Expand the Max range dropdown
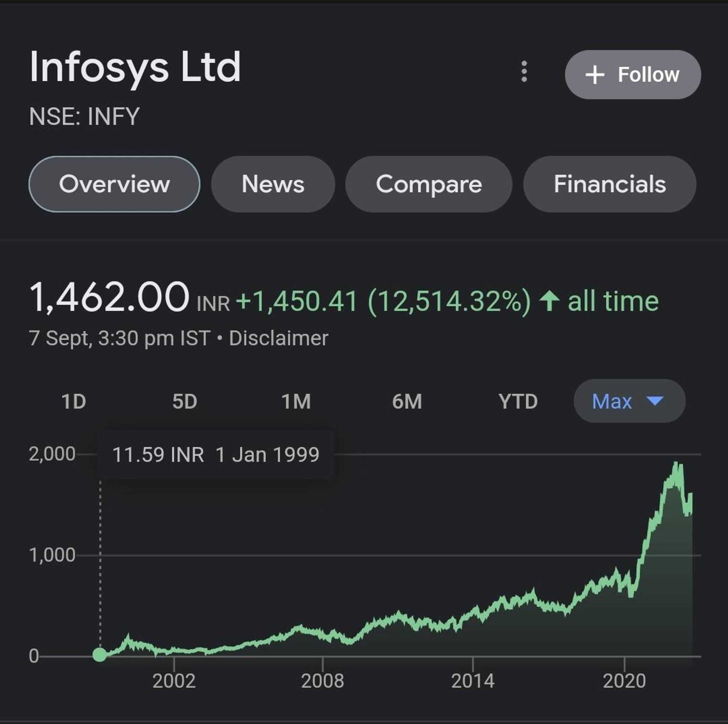This screenshot has width=728, height=724. click(629, 401)
